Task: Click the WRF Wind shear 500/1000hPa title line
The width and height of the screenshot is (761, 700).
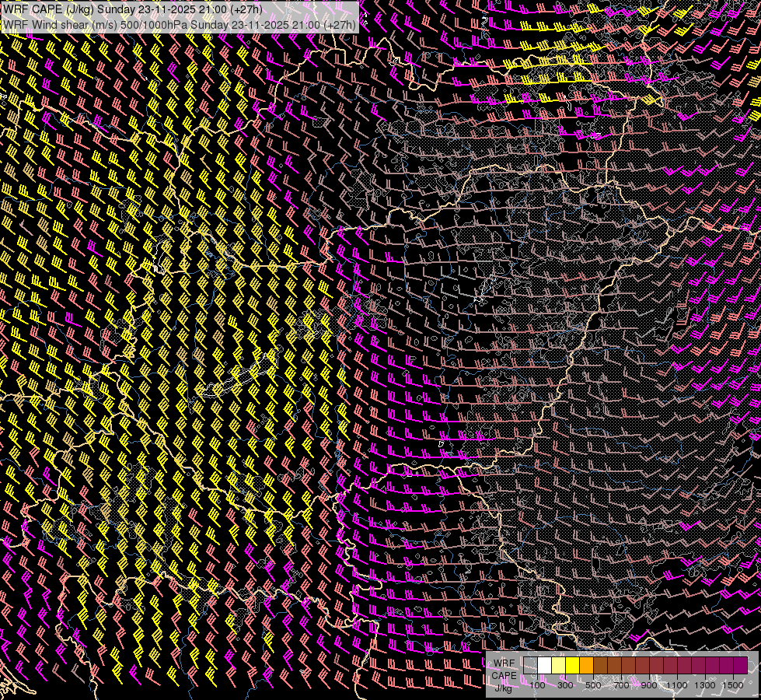Action: (179, 24)
